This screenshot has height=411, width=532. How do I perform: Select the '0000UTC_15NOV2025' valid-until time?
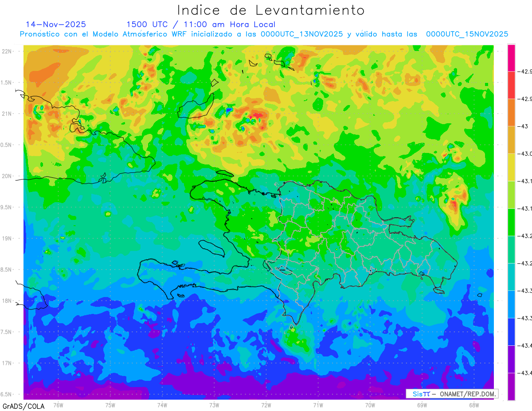pyautogui.click(x=467, y=34)
